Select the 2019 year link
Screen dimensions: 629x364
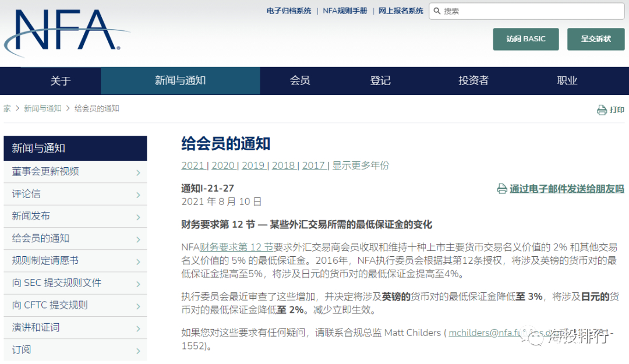tap(253, 165)
